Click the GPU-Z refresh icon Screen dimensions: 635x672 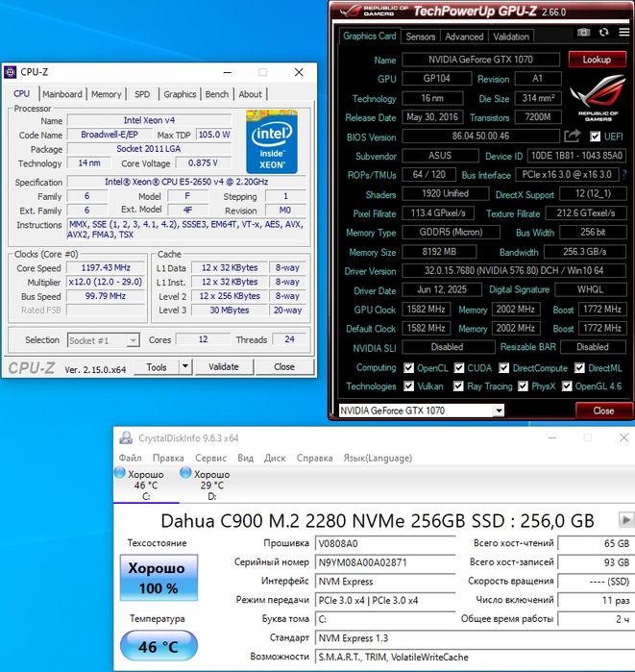click(x=603, y=32)
